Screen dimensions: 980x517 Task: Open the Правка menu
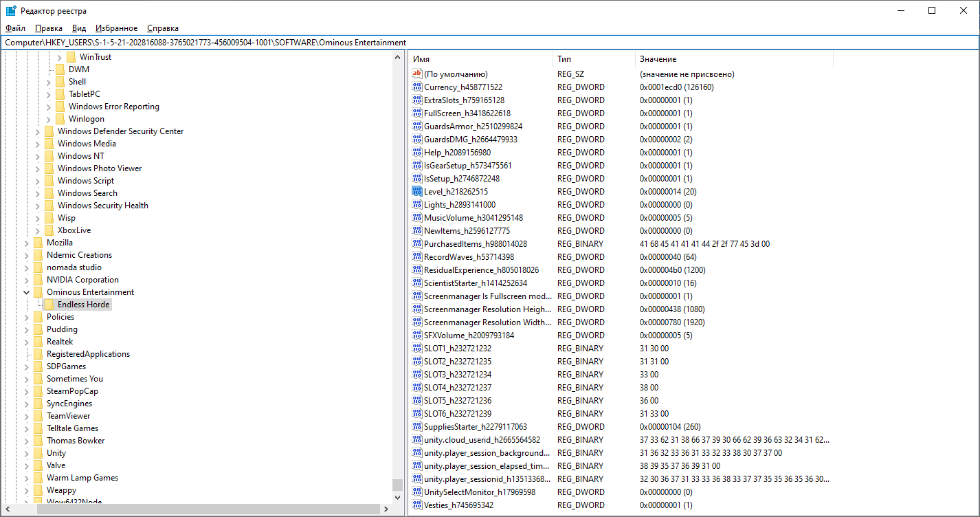48,28
